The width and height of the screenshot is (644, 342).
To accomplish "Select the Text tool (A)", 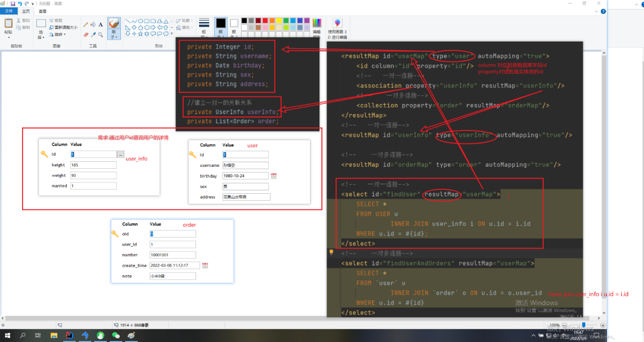I will click(101, 24).
